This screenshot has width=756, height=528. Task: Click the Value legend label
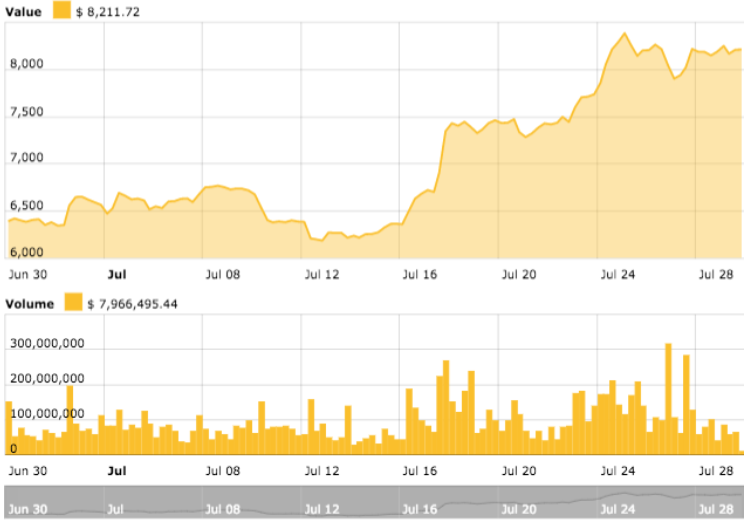pyautogui.click(x=23, y=12)
